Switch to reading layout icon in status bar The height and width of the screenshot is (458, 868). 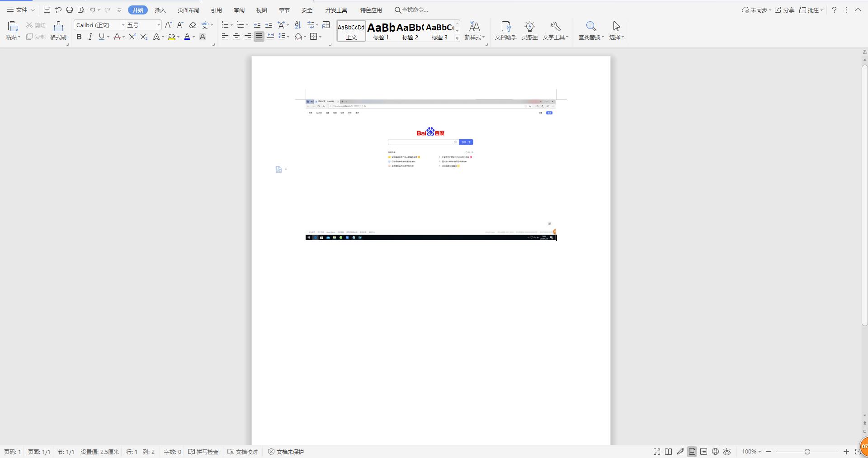pyautogui.click(x=668, y=452)
